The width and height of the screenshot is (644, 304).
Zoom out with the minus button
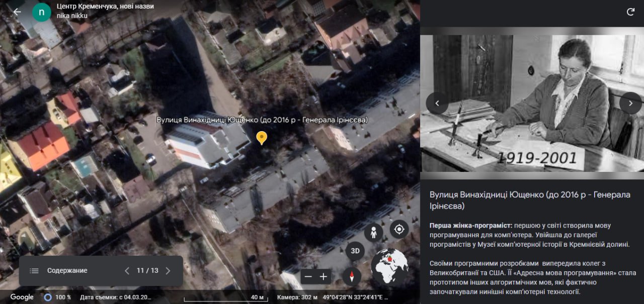point(308,276)
